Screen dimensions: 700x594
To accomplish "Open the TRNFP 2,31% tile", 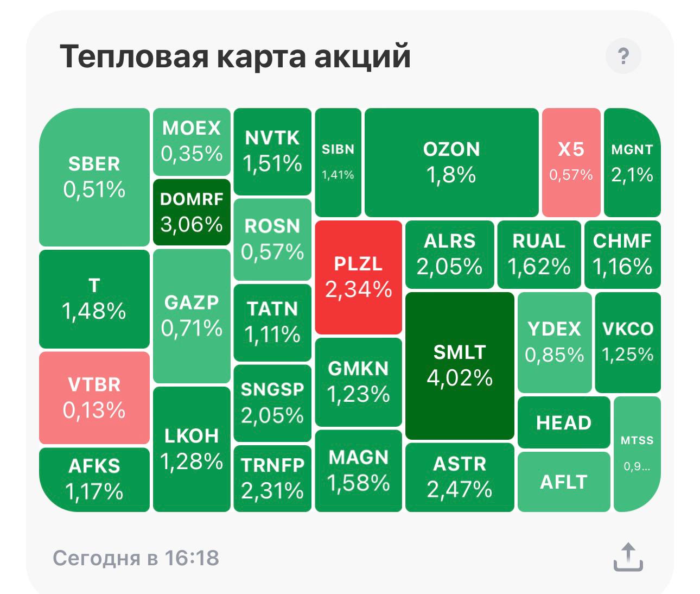I will click(x=272, y=478).
